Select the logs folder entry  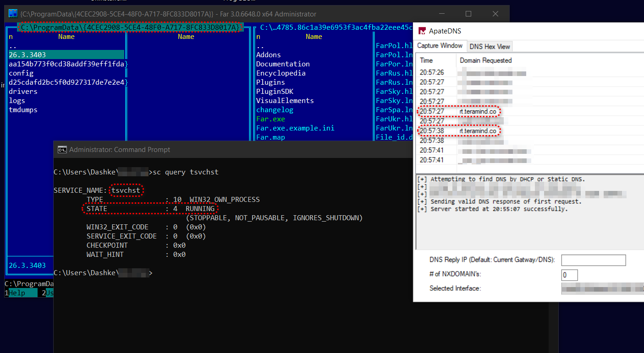(x=17, y=101)
